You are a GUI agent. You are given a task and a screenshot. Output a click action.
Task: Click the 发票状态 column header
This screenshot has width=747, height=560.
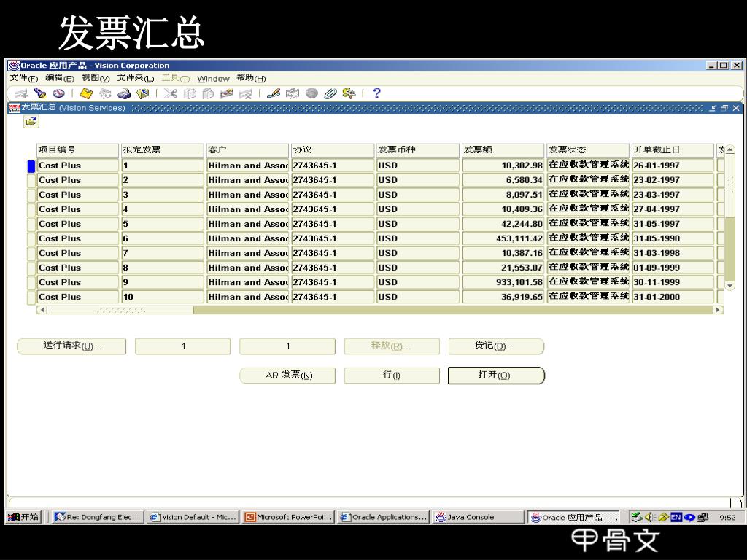click(x=588, y=150)
